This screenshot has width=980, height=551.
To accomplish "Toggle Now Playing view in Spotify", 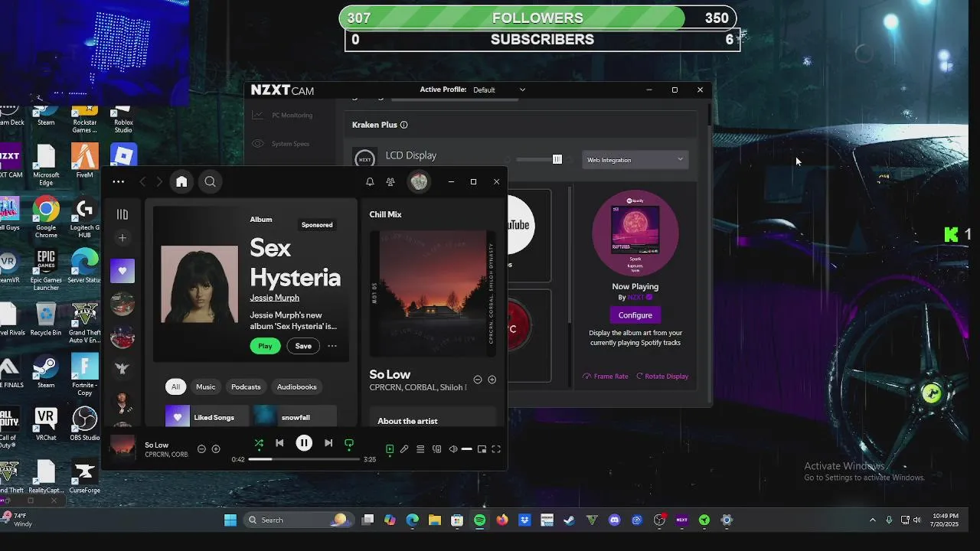I will (x=390, y=449).
